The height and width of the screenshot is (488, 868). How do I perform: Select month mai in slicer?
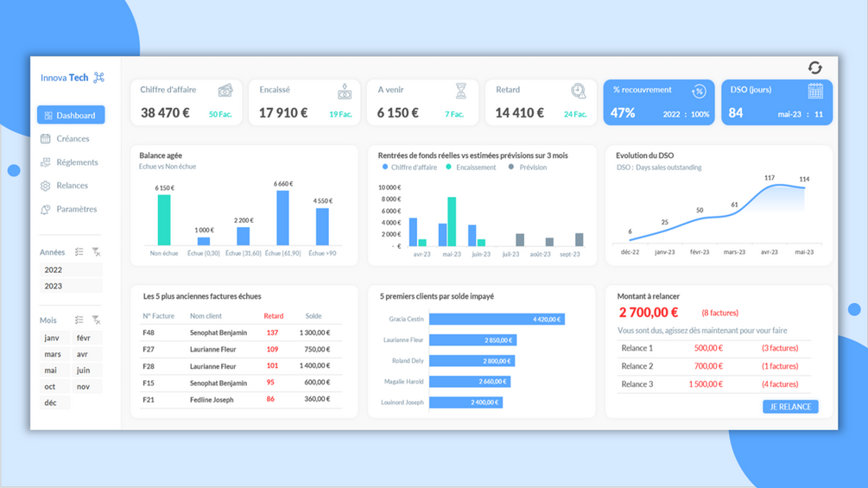coord(54,371)
